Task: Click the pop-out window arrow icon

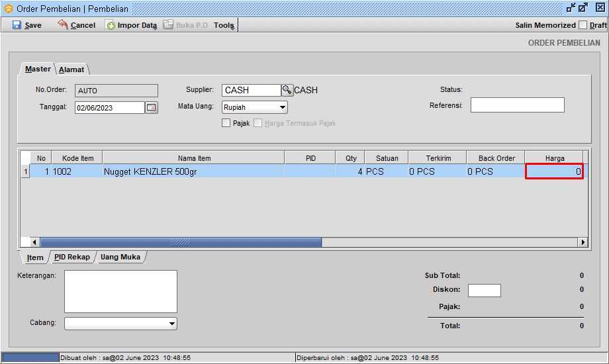Action: point(583,8)
